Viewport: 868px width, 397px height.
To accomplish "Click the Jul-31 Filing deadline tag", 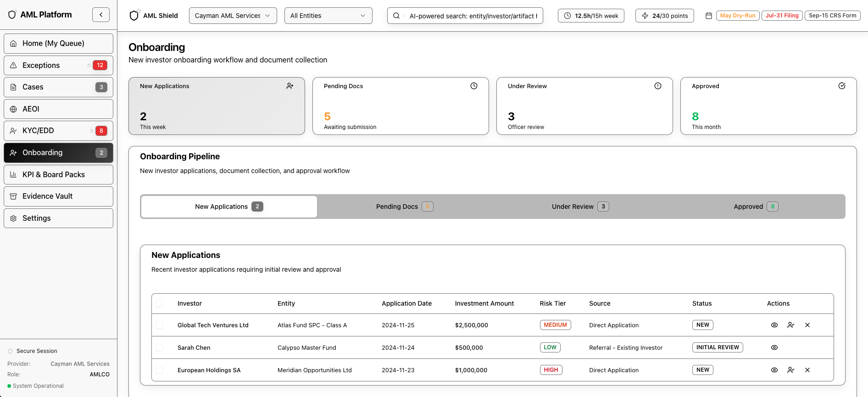I will coord(782,16).
